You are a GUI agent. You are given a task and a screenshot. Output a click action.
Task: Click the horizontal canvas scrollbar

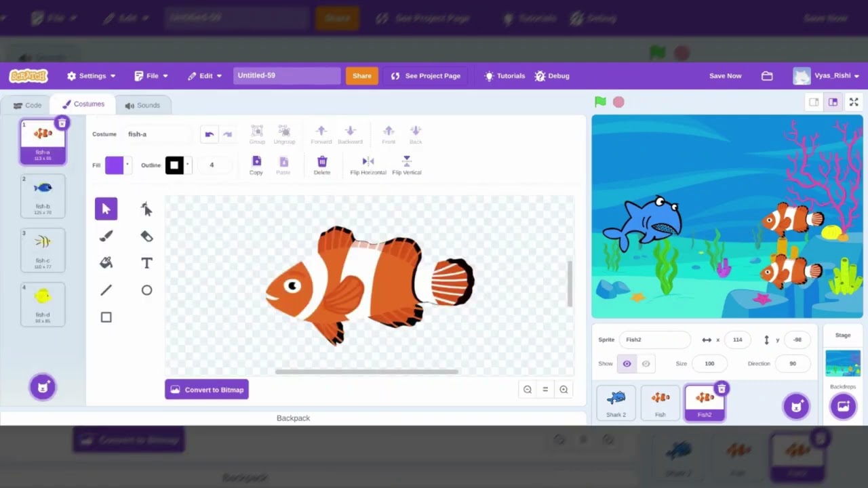click(x=367, y=371)
